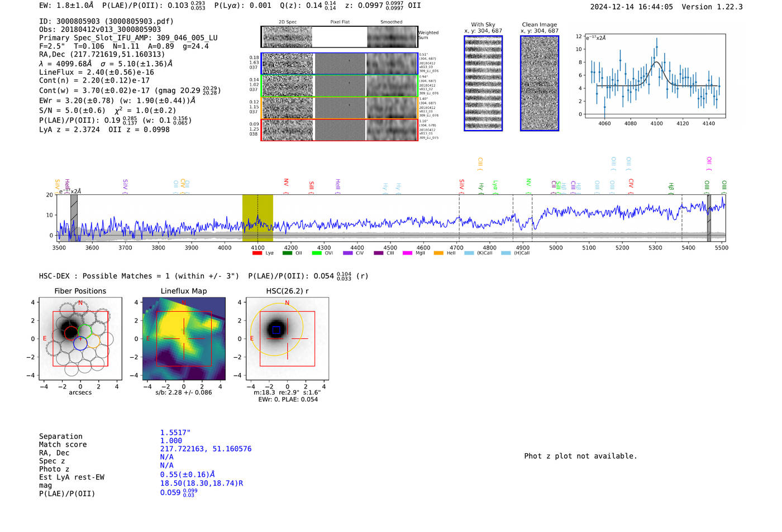Image resolution: width=782 pixels, height=532 pixels.
Task: Click the red Lyα legend swatch
Action: click(x=257, y=253)
